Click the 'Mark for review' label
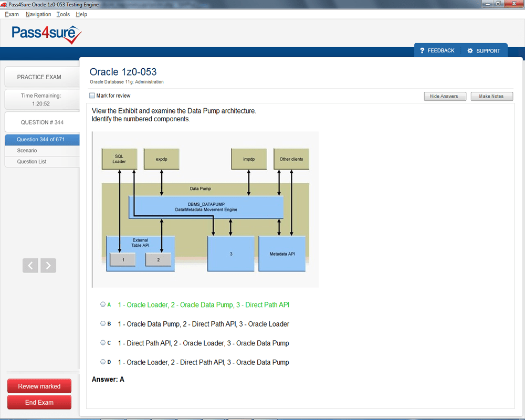 [113, 96]
